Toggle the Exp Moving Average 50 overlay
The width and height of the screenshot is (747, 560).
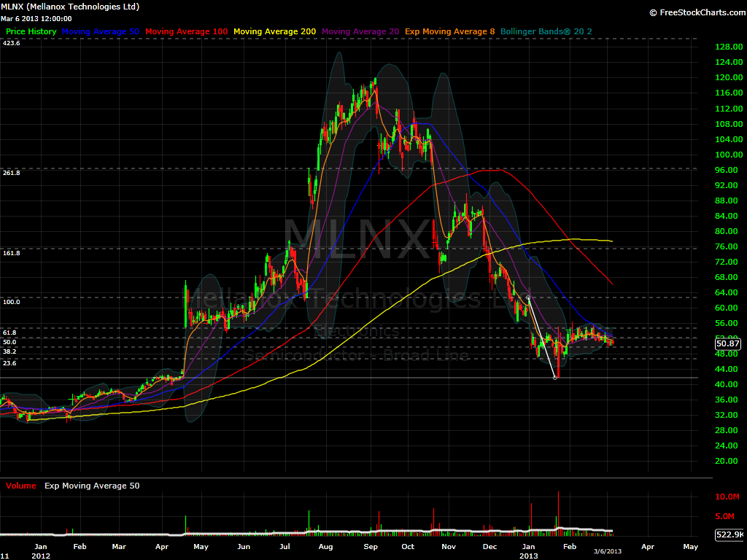(x=91, y=485)
